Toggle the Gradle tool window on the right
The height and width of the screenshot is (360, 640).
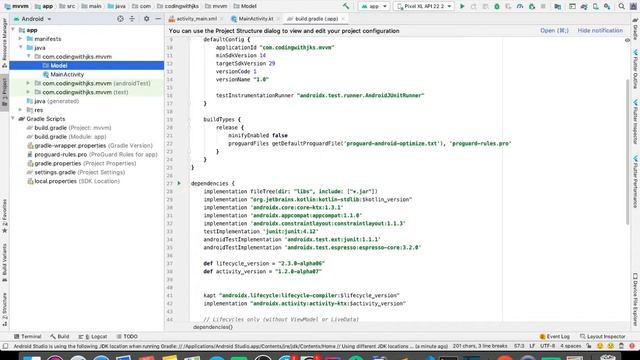tap(636, 29)
